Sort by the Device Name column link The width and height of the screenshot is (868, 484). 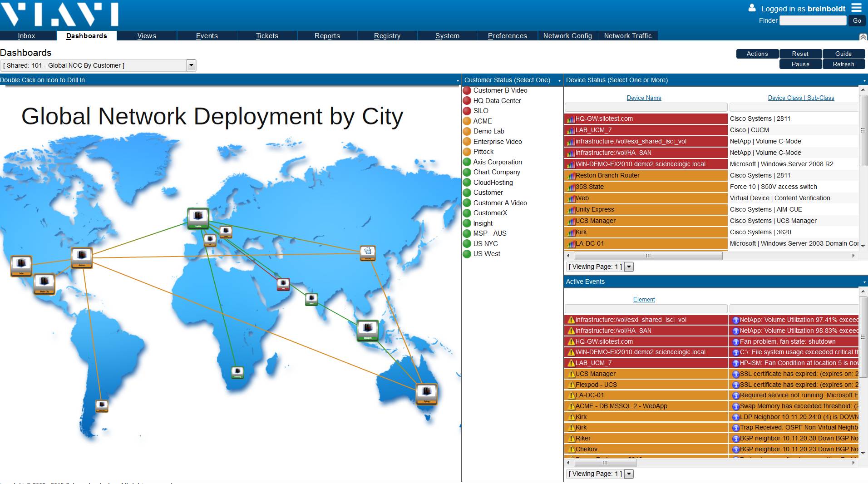tap(644, 98)
